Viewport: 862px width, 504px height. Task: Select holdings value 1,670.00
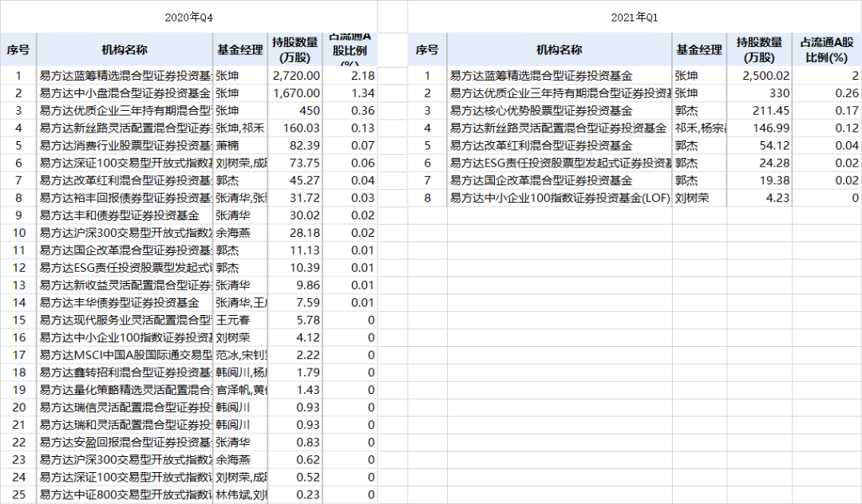pos(295,93)
